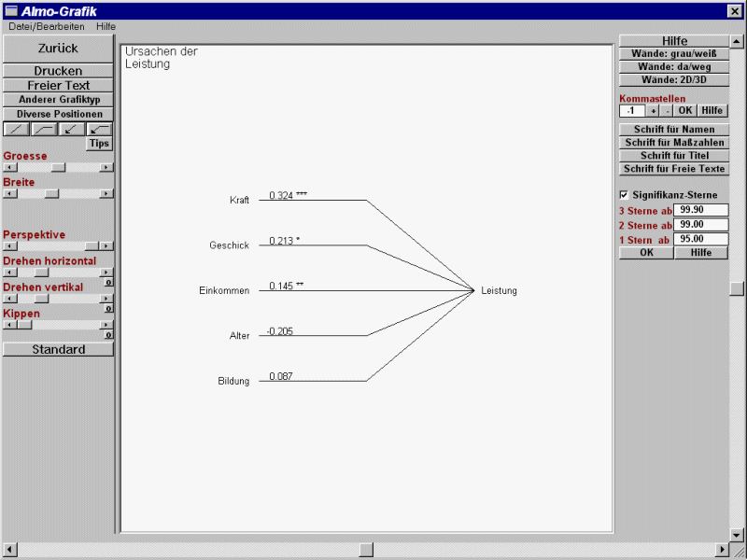Select the stepped line style icon

pyautogui.click(x=44, y=129)
